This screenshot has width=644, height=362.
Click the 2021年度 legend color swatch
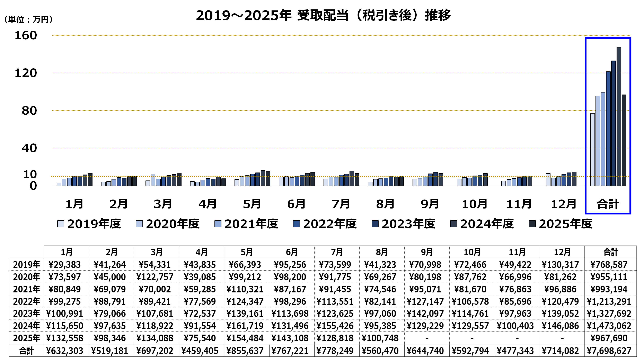pyautogui.click(x=218, y=224)
